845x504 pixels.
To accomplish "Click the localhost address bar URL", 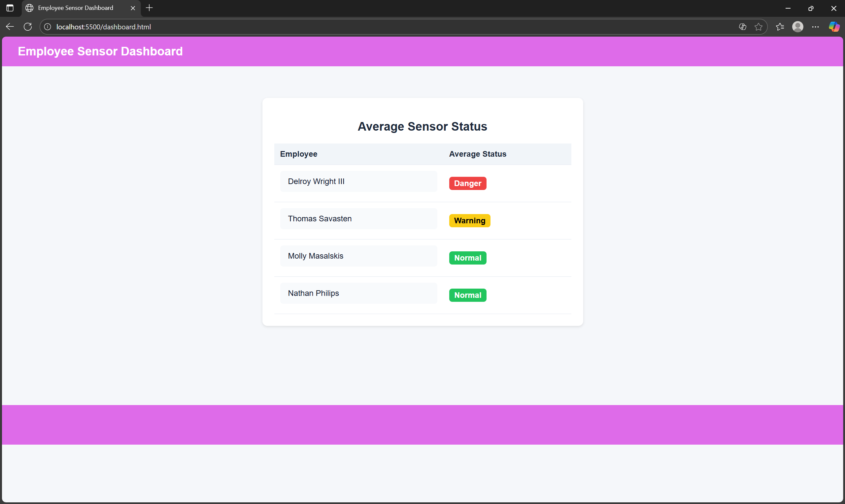I will point(104,27).
